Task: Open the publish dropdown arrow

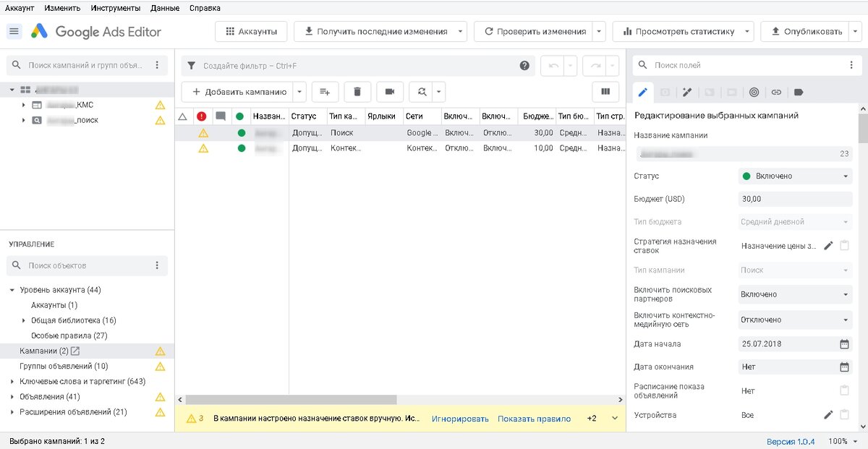Action: (856, 32)
